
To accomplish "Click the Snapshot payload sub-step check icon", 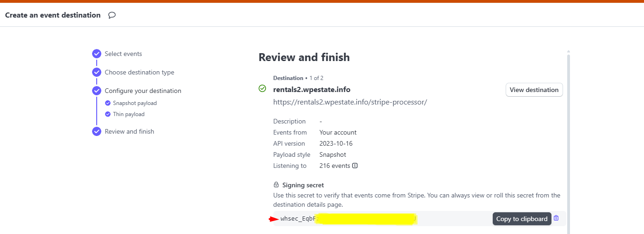I will (x=108, y=103).
